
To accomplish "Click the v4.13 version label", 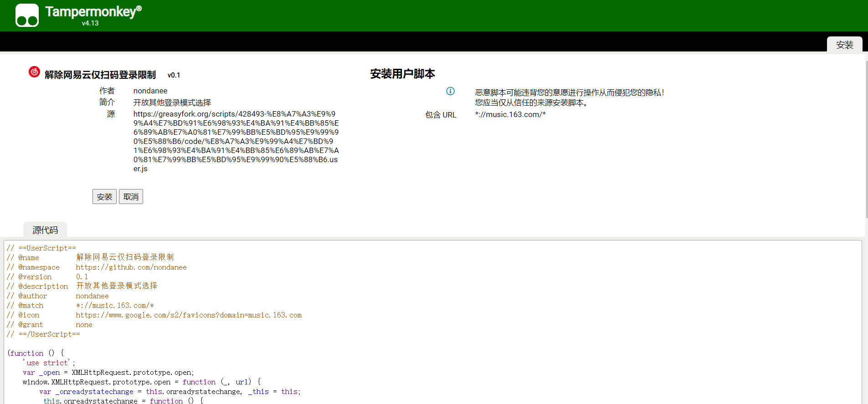I will pyautogui.click(x=90, y=23).
